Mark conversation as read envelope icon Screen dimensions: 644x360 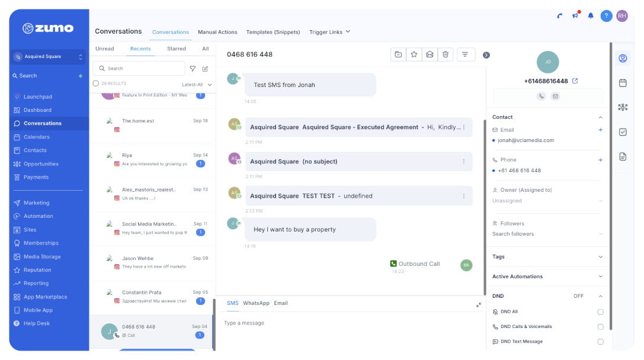point(430,54)
